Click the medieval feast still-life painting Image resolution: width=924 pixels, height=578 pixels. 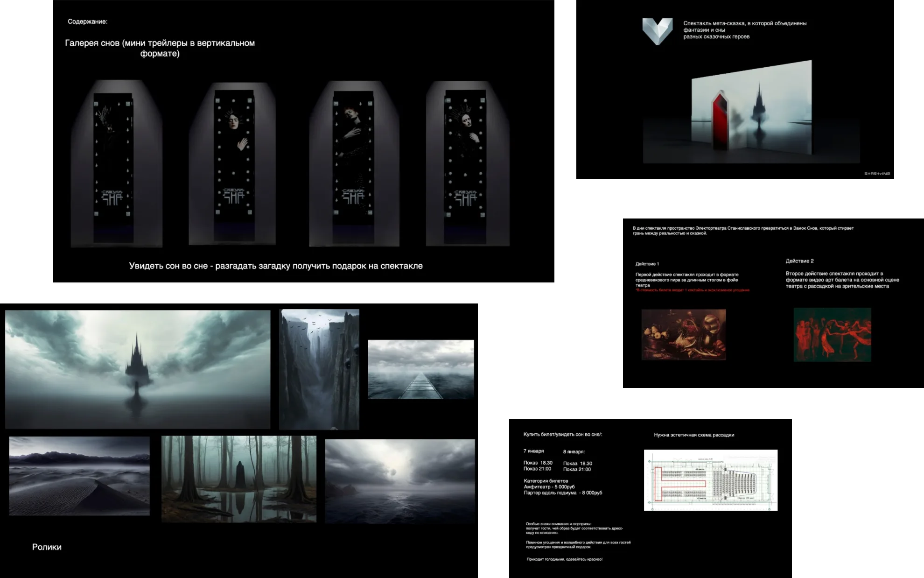pyautogui.click(x=684, y=334)
